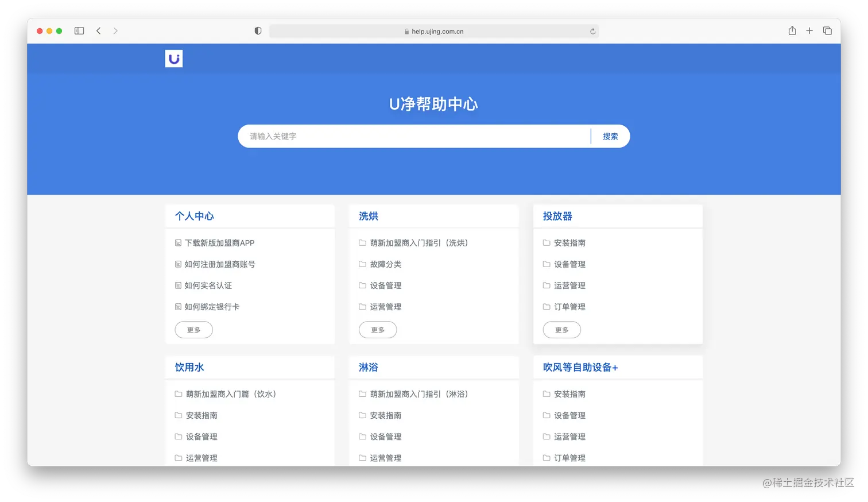This screenshot has width=868, height=502.
Task: Open folder 萌新加盟商入门指引（洗烘）
Action: click(419, 243)
